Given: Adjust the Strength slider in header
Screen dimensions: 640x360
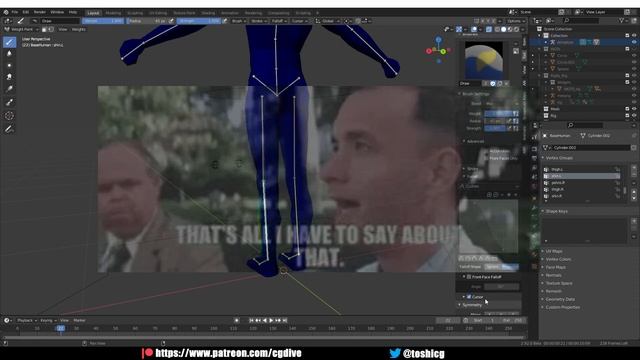Looking at the screenshot, I should 199,21.
